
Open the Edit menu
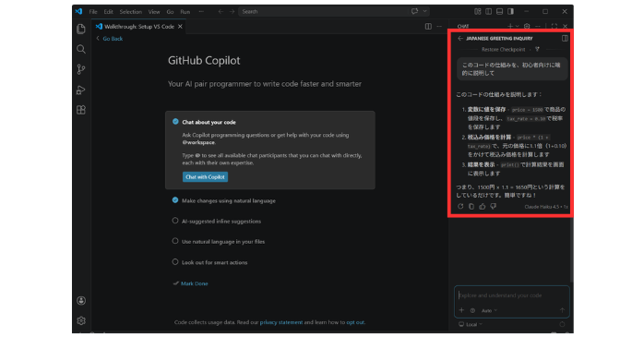109,11
